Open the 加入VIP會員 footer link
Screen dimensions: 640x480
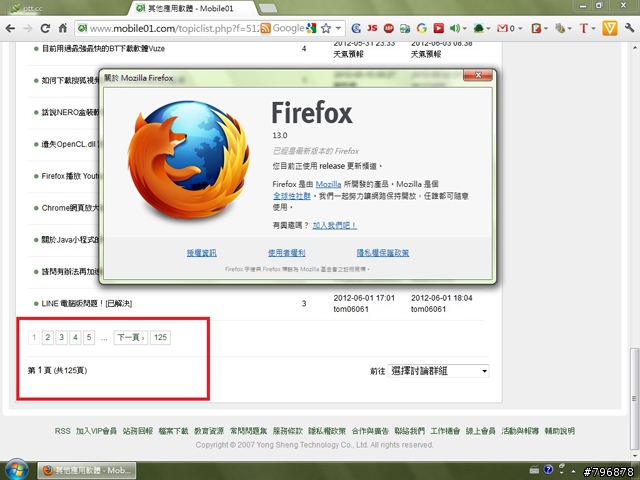click(96, 431)
